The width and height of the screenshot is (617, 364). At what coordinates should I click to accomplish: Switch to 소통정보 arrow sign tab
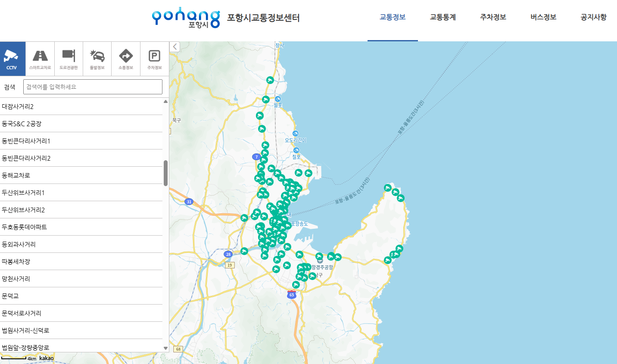(x=126, y=59)
